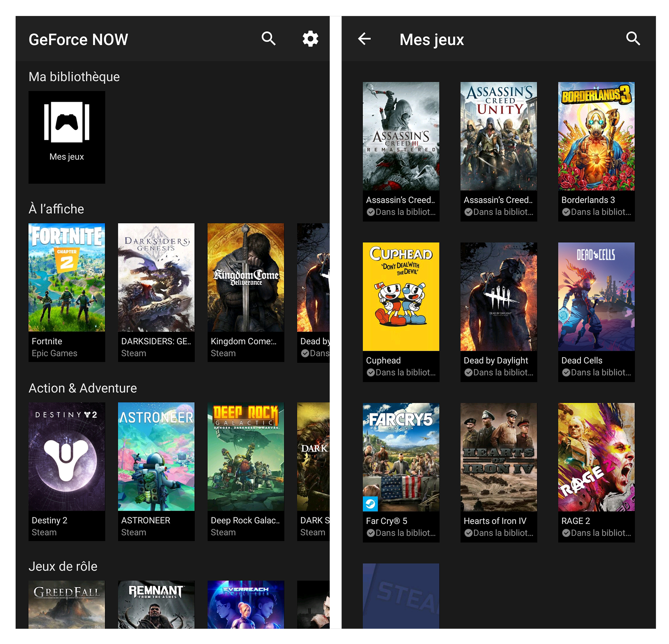Open the Destiny 2 game cover
The width and height of the screenshot is (669, 644).
tap(67, 456)
